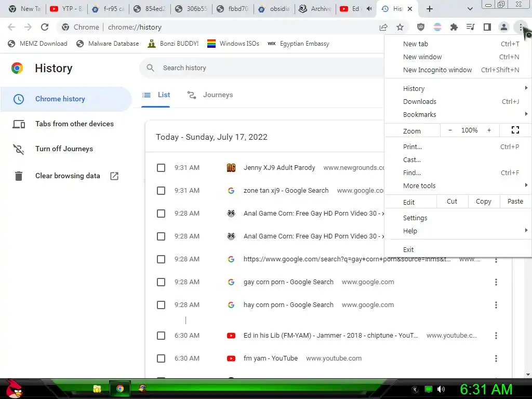Expand the Help submenu
532x399 pixels.
click(458, 231)
